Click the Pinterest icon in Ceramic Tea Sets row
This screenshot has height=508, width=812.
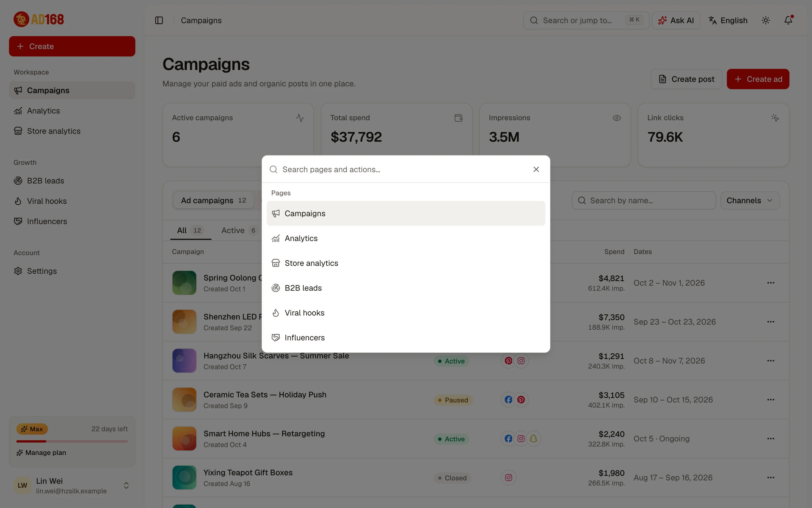point(521,400)
